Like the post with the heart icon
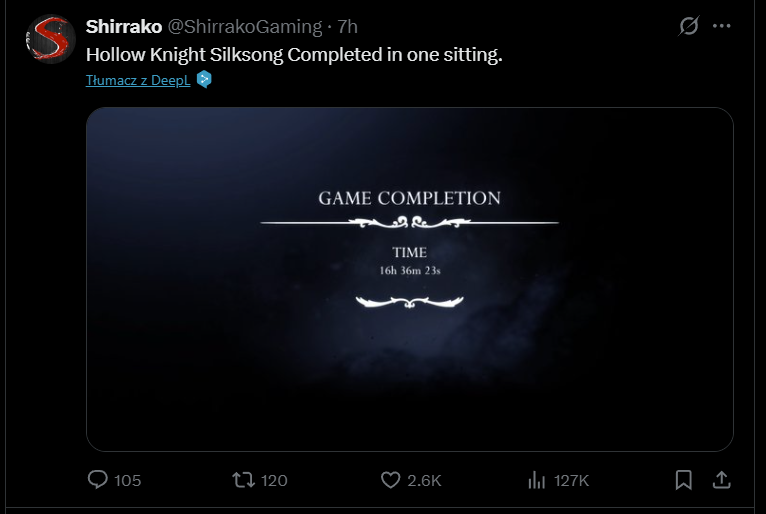Viewport: 766px width, 514px height. [x=391, y=480]
